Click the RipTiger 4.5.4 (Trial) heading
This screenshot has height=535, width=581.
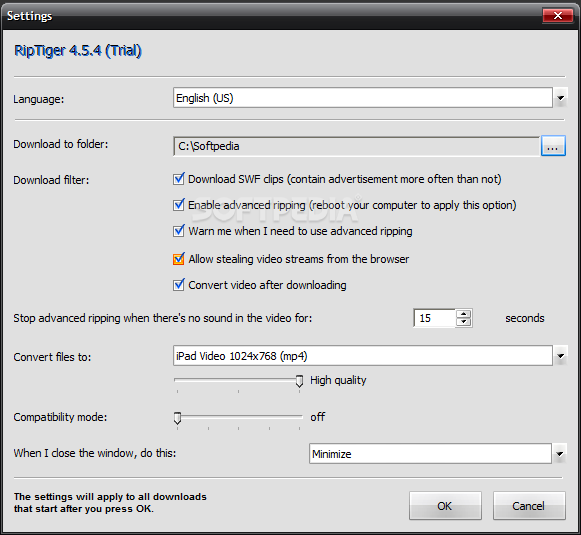point(78,51)
